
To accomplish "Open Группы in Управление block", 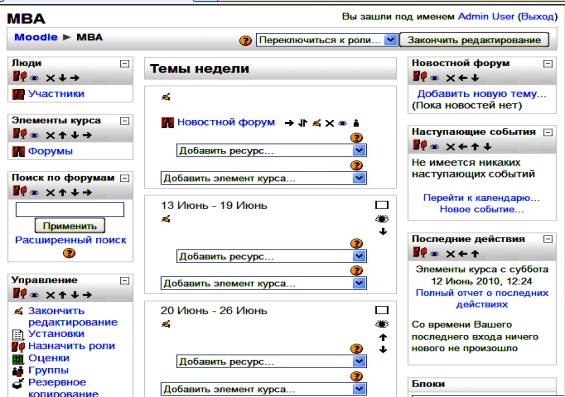I will [x=48, y=370].
